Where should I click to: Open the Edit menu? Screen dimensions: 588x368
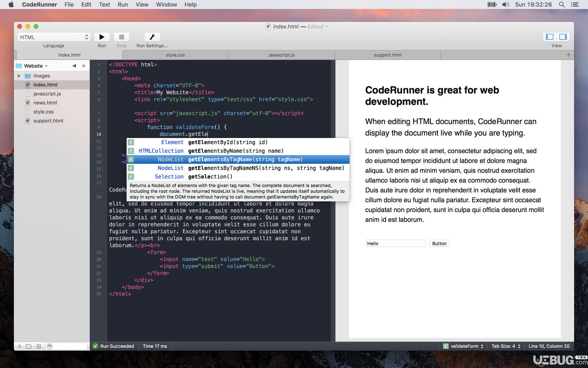[86, 4]
